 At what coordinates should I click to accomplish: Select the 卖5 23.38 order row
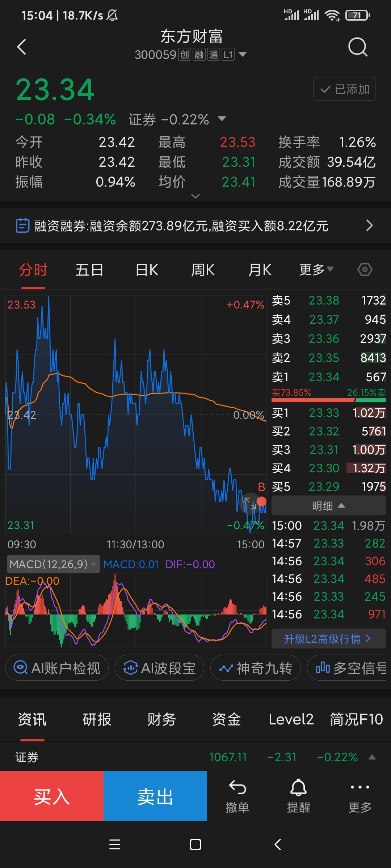[x=328, y=300]
